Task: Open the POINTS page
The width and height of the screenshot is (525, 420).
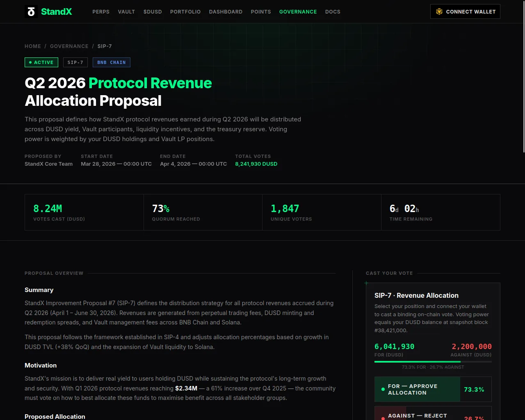Action: coord(261,12)
